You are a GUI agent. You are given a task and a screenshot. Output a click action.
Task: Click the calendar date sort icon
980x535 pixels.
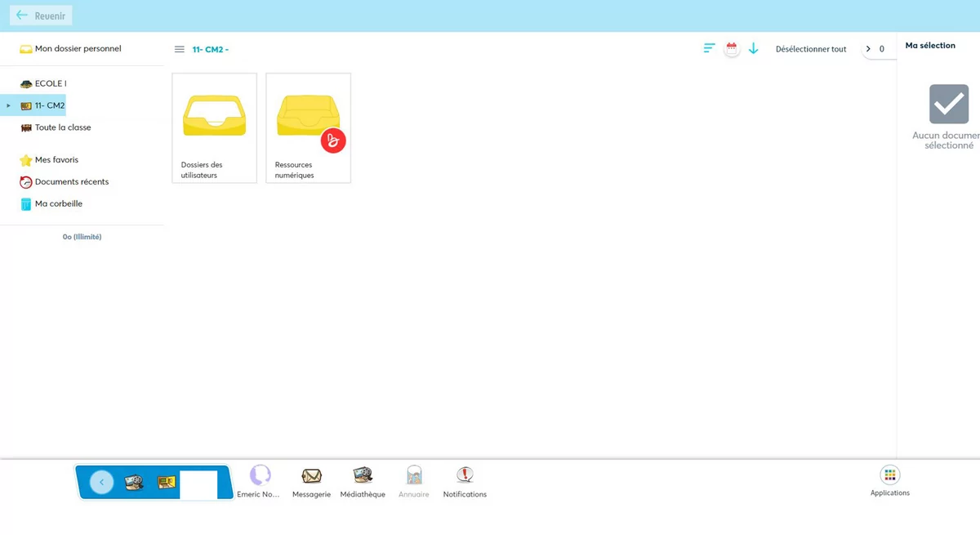(732, 49)
